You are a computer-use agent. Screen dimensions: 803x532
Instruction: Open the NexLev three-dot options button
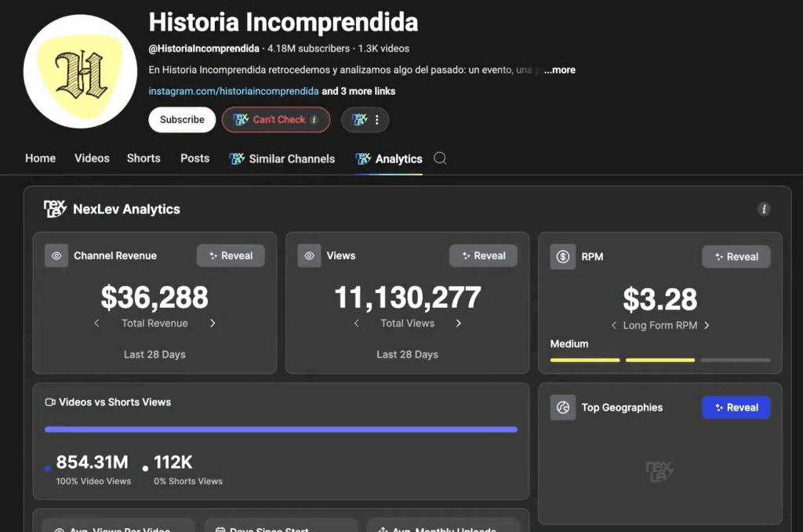(365, 120)
